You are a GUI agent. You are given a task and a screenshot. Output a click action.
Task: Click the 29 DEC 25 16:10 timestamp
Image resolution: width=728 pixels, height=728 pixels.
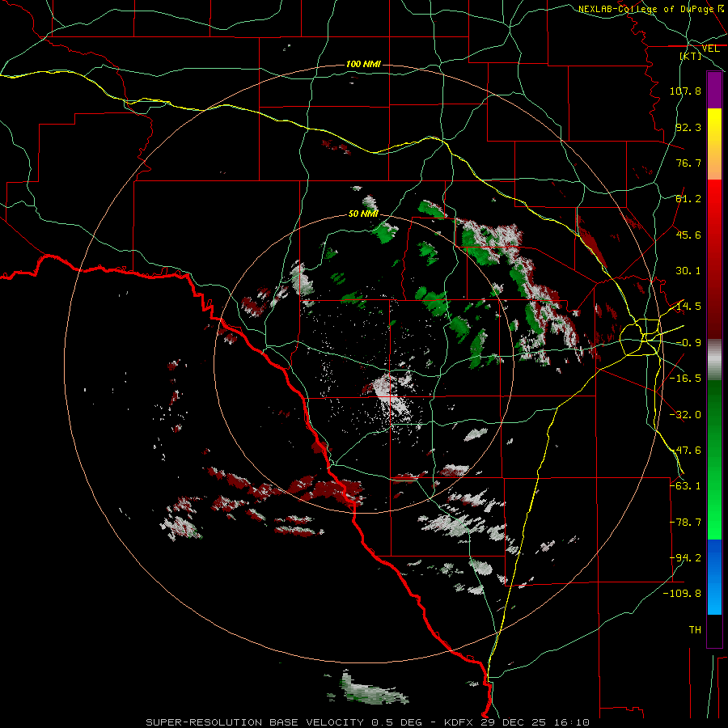(535, 722)
